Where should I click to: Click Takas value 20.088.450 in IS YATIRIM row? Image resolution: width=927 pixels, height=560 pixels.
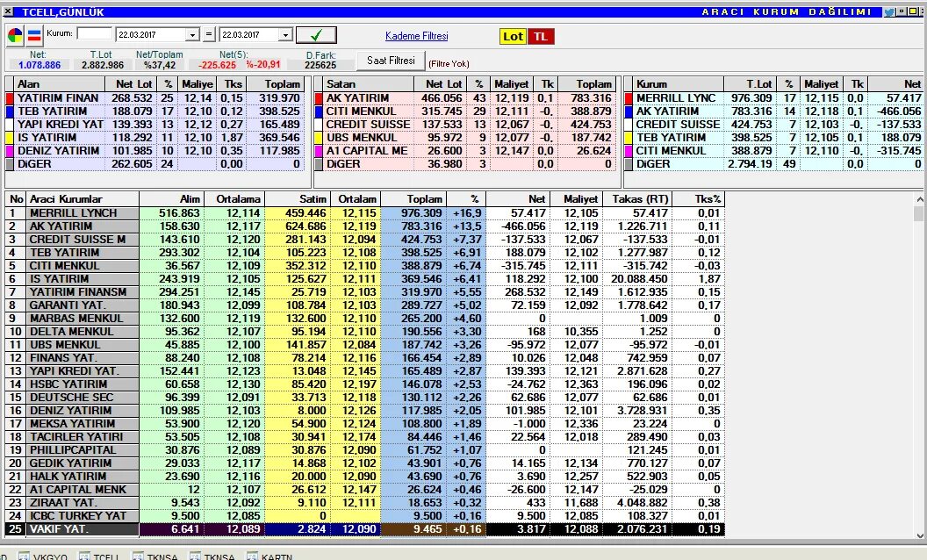639,278
